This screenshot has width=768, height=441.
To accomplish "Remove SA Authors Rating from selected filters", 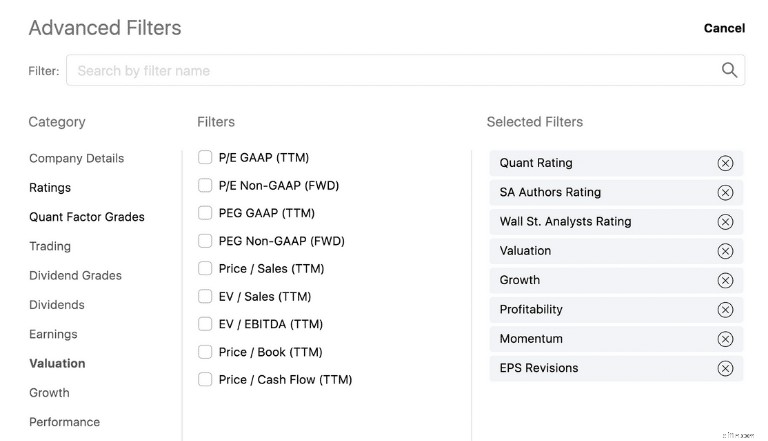I will point(725,193).
